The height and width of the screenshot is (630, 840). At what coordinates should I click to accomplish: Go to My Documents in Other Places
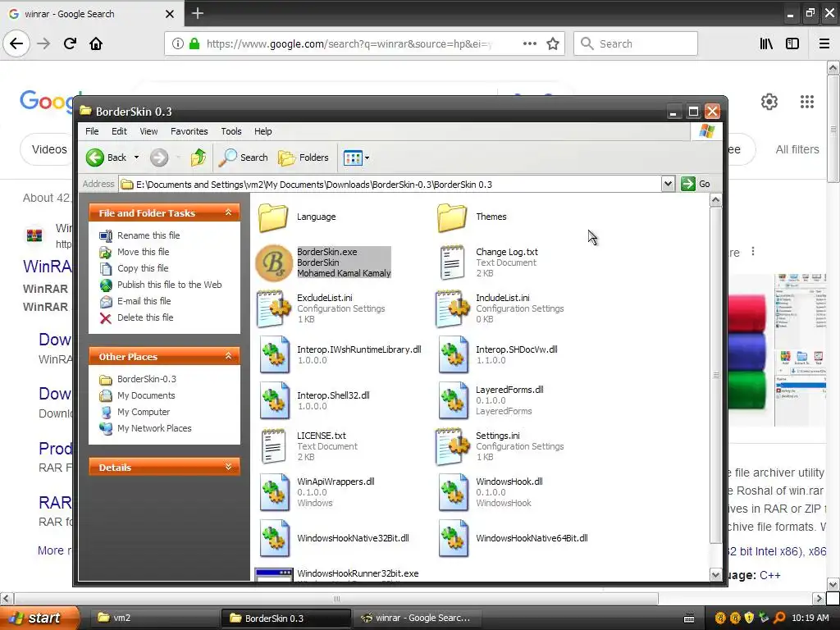click(146, 396)
